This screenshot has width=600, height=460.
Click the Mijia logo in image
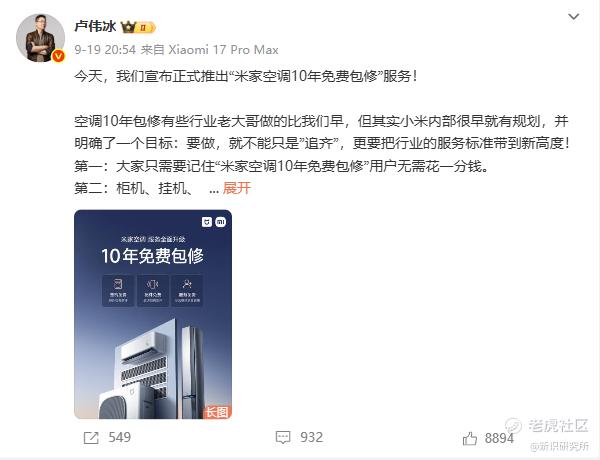click(x=207, y=222)
